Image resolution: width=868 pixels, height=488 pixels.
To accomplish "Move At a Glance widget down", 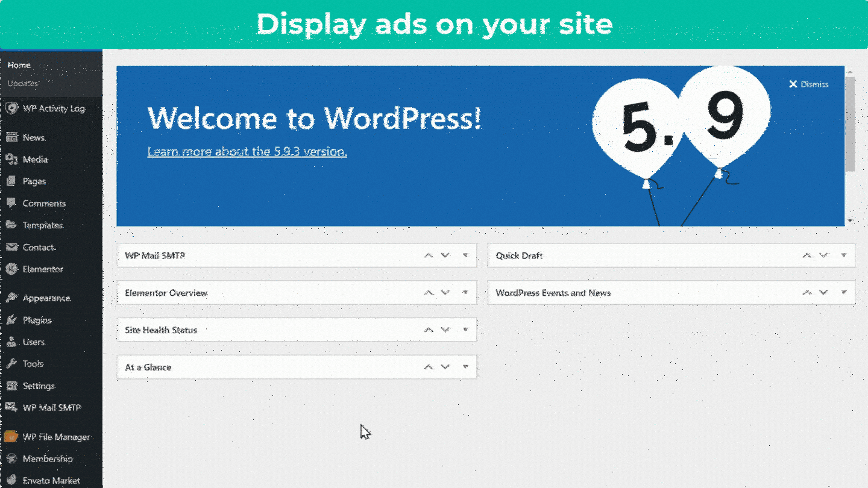I will (445, 367).
